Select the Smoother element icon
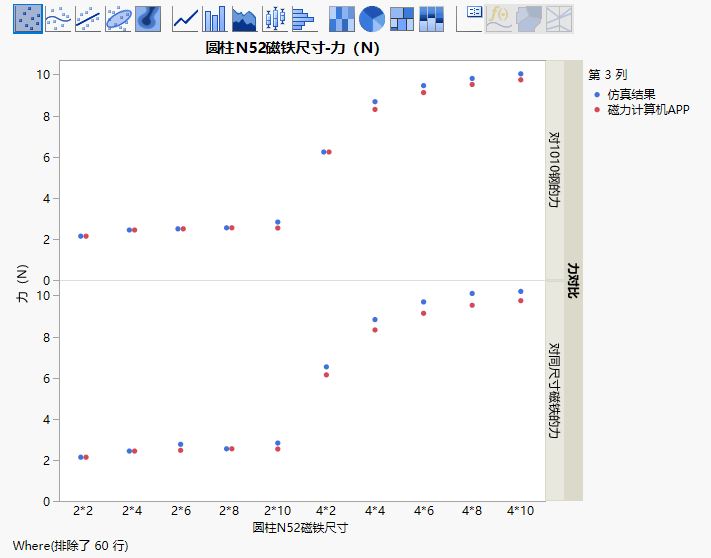The width and height of the screenshot is (711, 558). point(58,18)
